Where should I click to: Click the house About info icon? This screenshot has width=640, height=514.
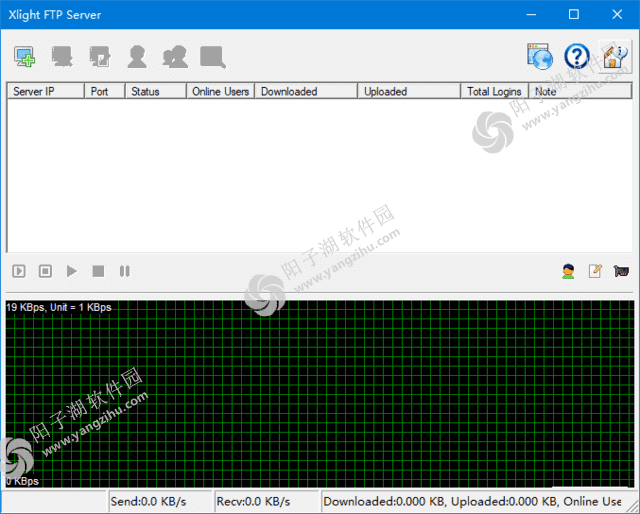[615, 57]
